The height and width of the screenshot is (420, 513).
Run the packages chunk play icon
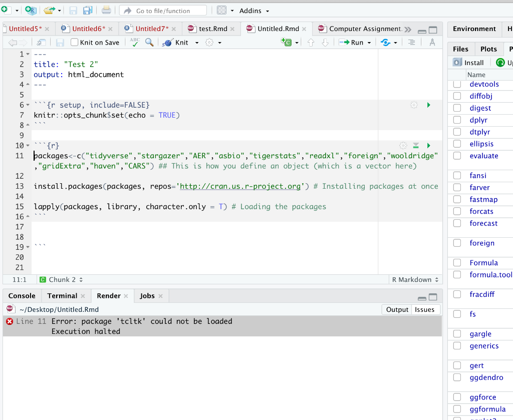(429, 146)
